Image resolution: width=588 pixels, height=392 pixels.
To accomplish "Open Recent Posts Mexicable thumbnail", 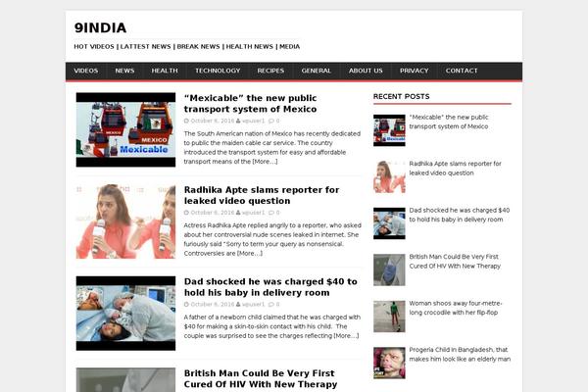I will point(389,130).
